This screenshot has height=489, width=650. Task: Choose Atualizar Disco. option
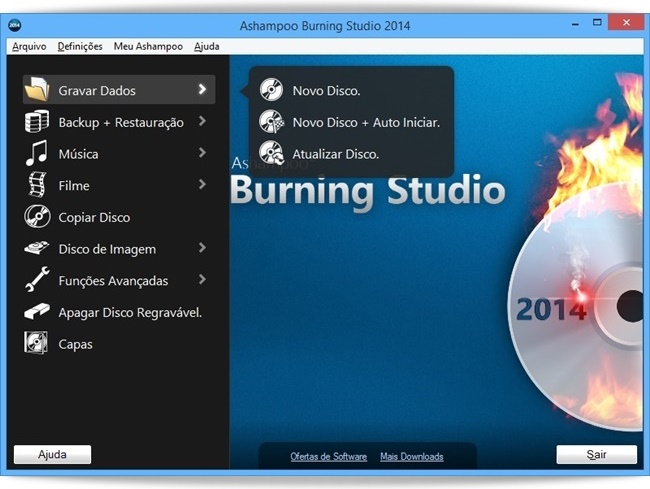click(x=336, y=154)
